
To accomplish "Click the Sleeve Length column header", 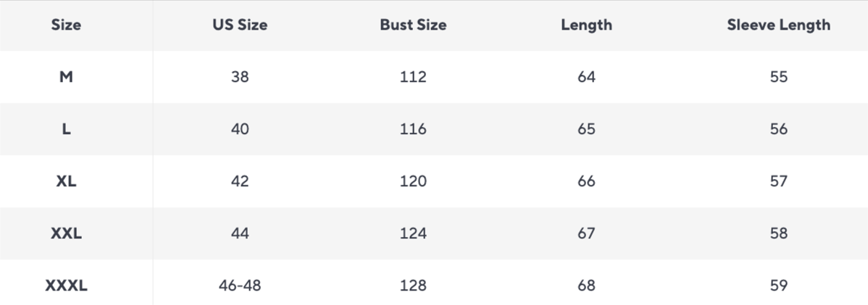I will (x=778, y=25).
